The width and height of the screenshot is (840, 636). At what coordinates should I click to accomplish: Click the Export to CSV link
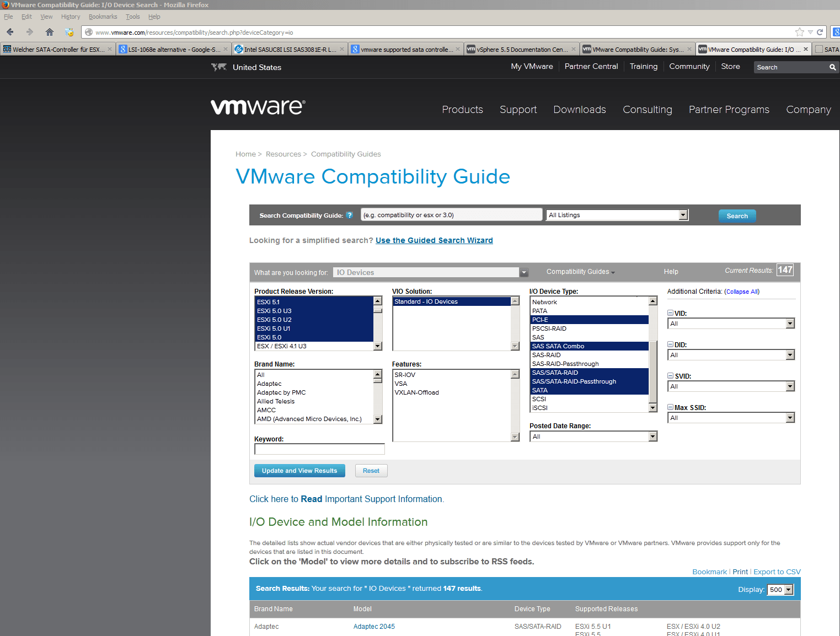[777, 572]
